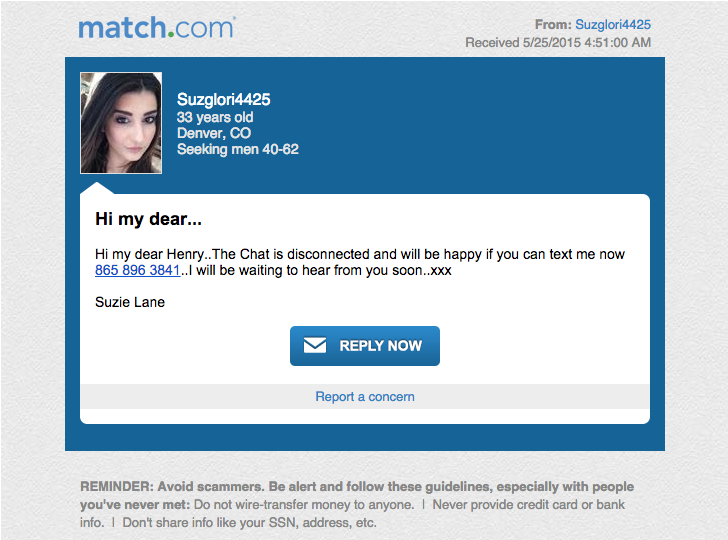728x540 pixels.
Task: Click the envelope icon on the reply button
Action: 315,345
